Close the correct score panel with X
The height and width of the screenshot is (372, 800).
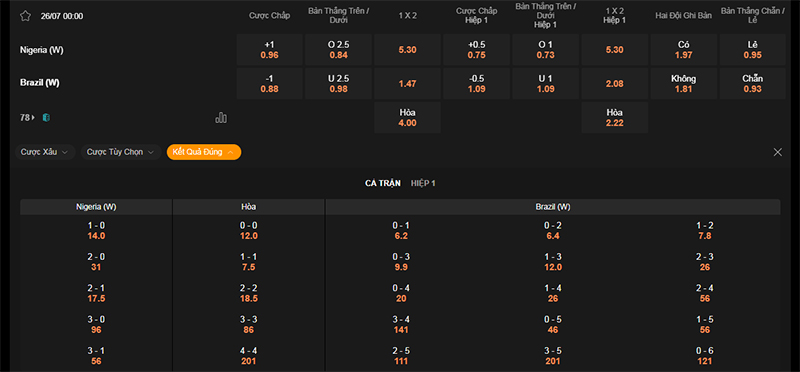[x=778, y=152]
